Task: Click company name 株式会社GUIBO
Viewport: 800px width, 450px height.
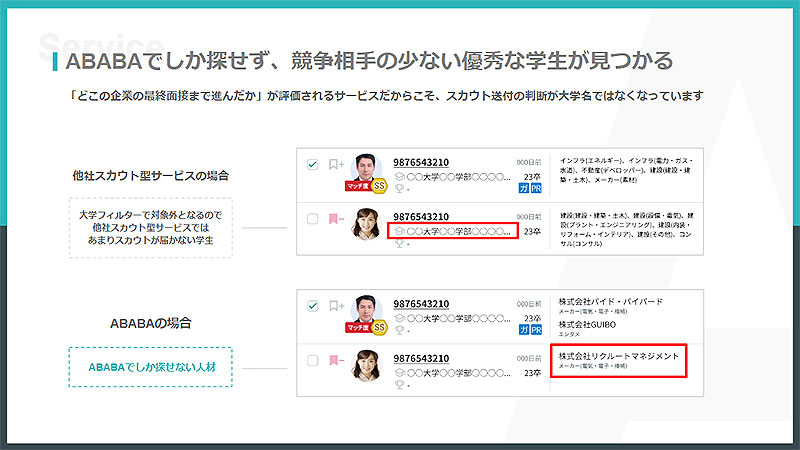Action: pyautogui.click(x=588, y=325)
